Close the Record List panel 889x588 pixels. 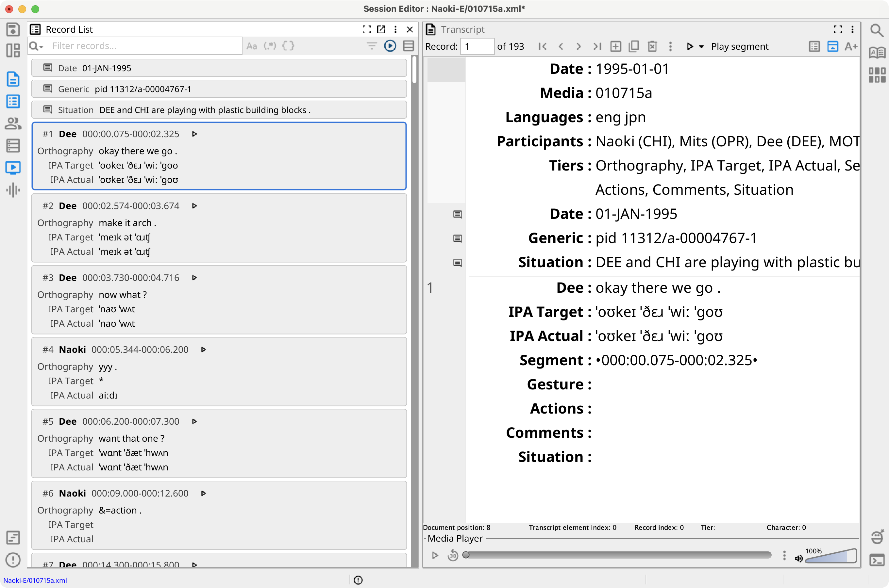[410, 29]
